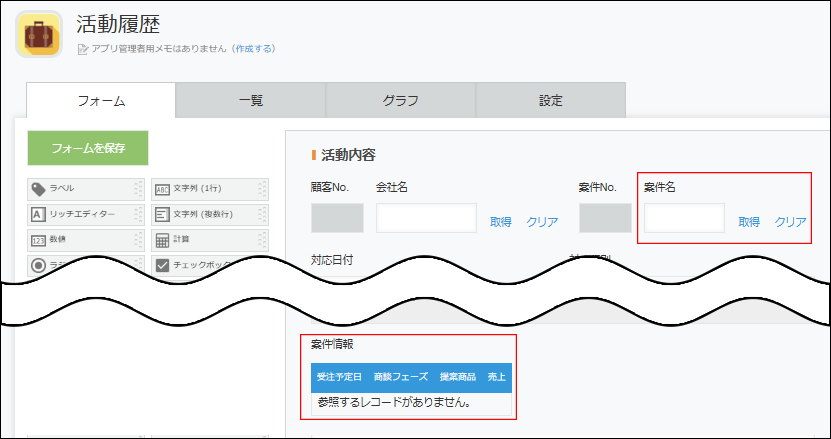Click the 会社名 input field
831x439 pixels.
tap(426, 218)
